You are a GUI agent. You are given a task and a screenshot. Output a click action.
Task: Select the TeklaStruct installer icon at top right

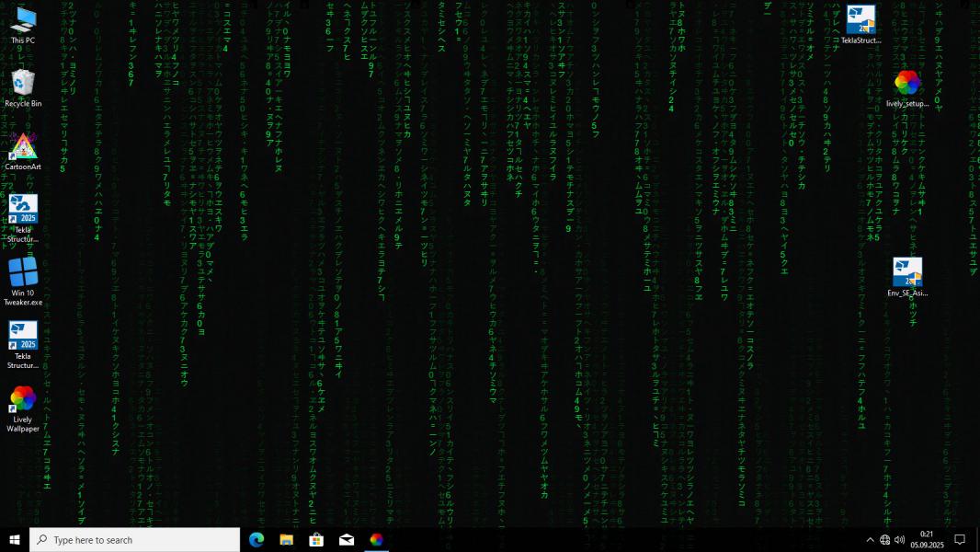point(860,25)
